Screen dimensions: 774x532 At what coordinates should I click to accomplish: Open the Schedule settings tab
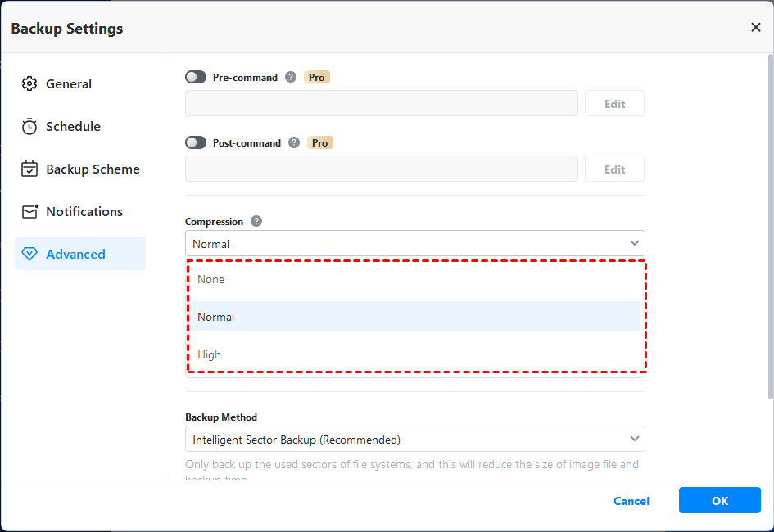point(73,126)
